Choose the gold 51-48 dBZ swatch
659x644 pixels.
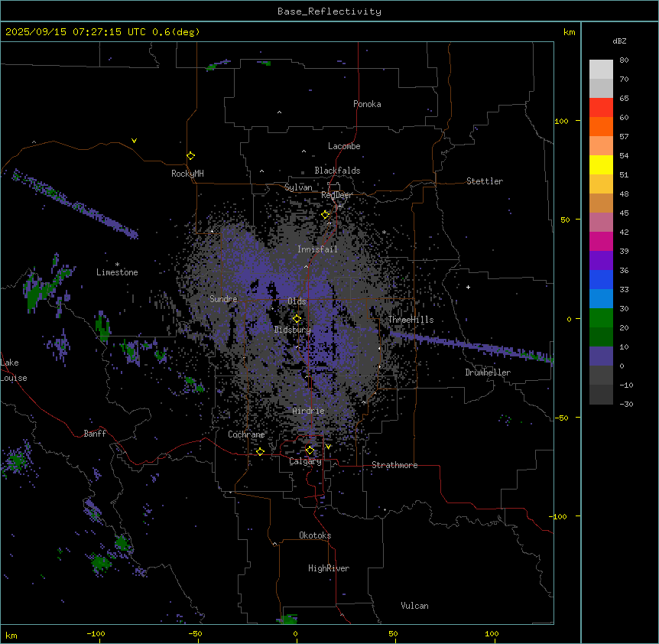click(601, 184)
